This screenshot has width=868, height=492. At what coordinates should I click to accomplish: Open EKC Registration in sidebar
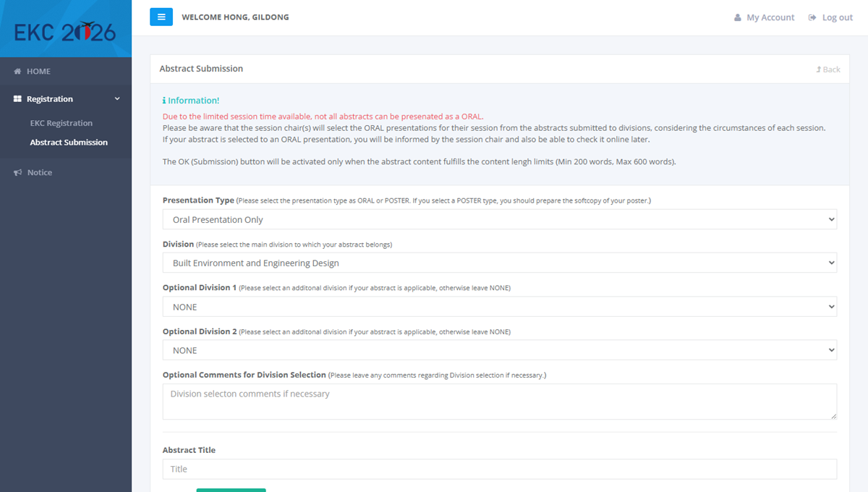click(61, 123)
